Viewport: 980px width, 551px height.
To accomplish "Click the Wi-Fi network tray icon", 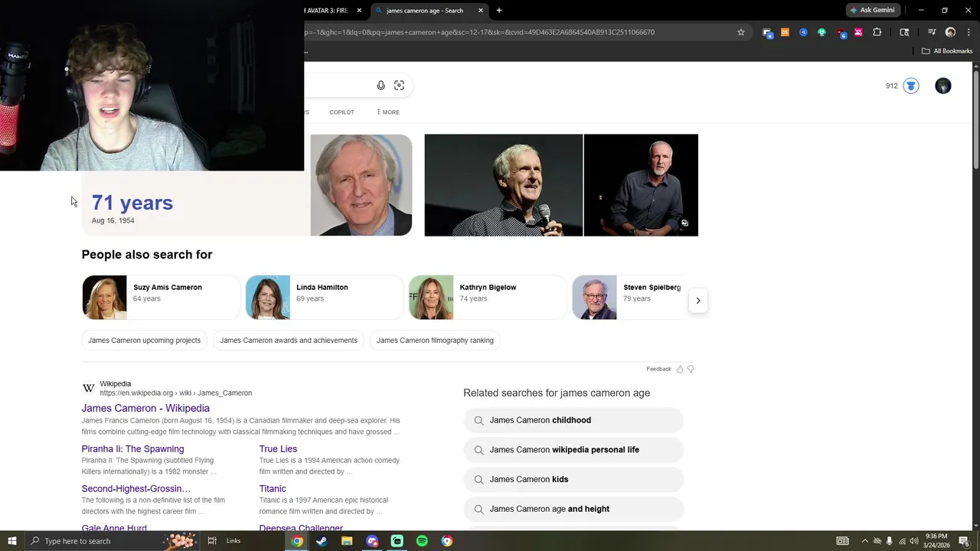I will point(902,541).
